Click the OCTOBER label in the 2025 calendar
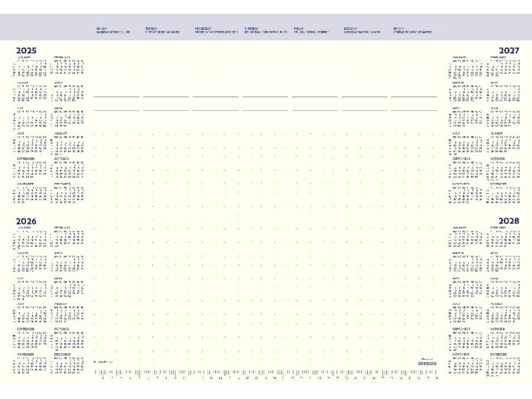This screenshot has height=399, width=532. (x=61, y=159)
